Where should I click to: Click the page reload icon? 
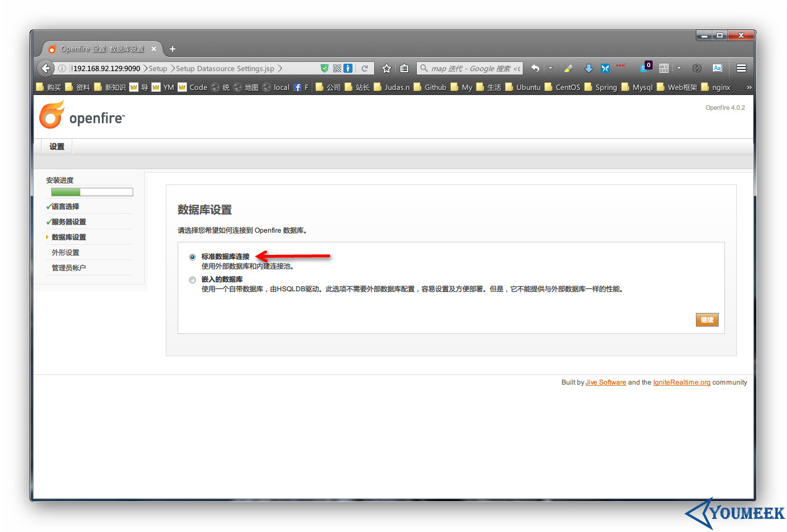[x=365, y=68]
